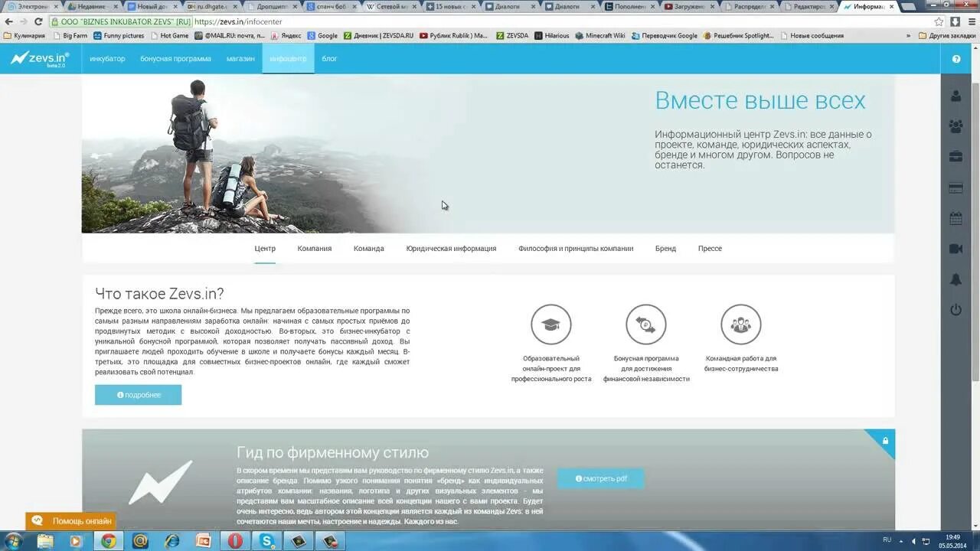980x551 pixels.
Task: Click the teamwork people circle icon
Action: coord(740,324)
